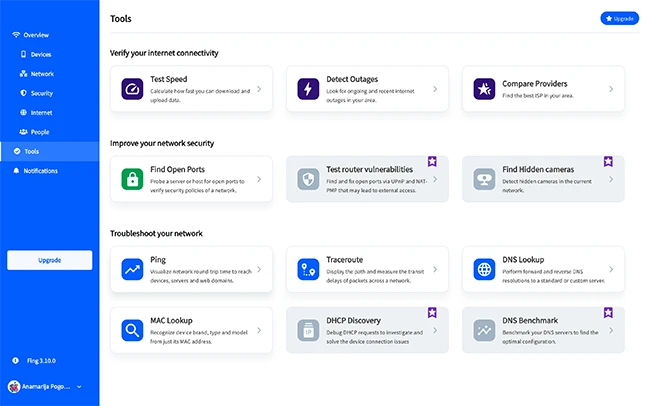Go to Security in the sidebar
This screenshot has width=650, height=406.
point(41,93)
